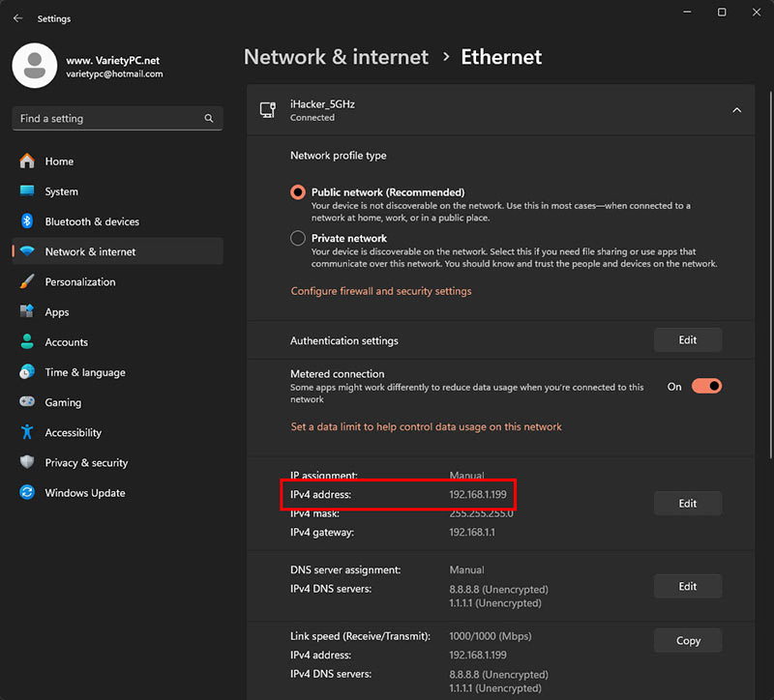Minimize the Settings window
The image size is (774, 700).
tap(687, 12)
